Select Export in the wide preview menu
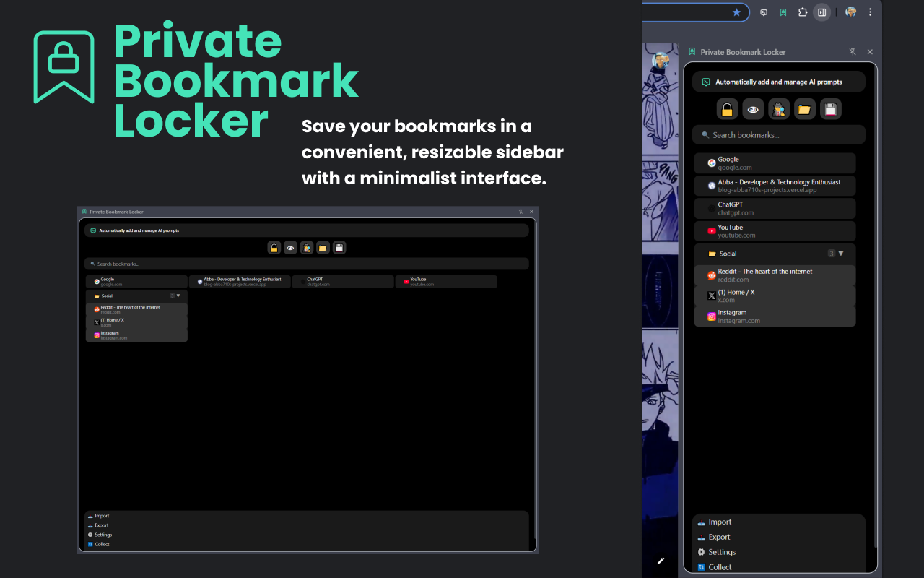This screenshot has height=578, width=924. point(102,525)
